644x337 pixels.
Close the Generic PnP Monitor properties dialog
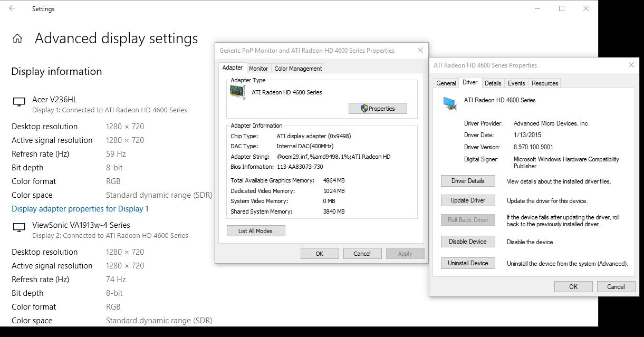point(420,51)
